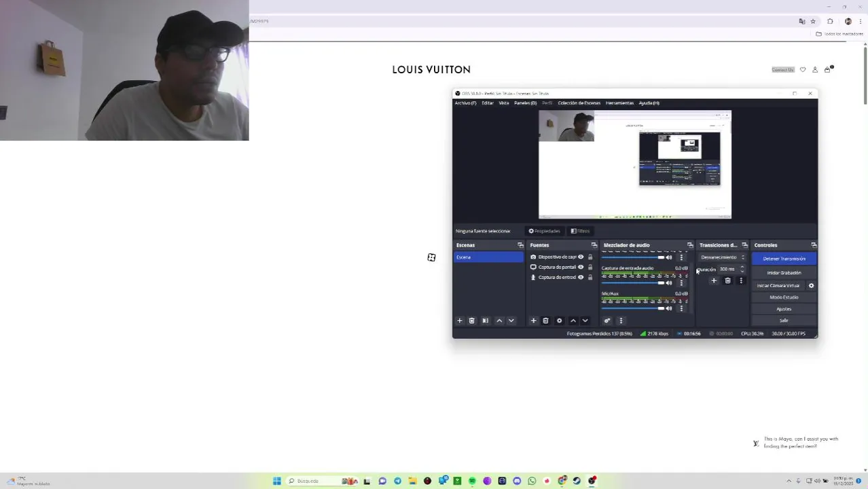Open audio mixer bottom options menu
This screenshot has height=489, width=868.
(x=621, y=321)
